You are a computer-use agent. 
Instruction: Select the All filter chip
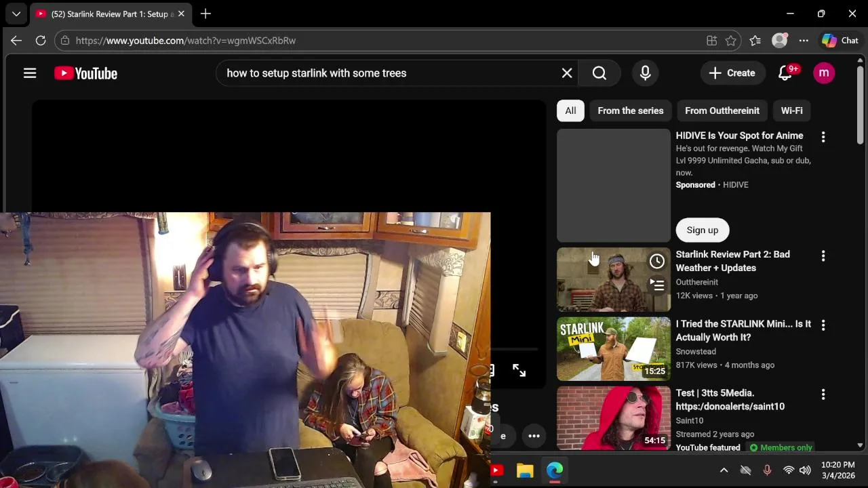(570, 110)
